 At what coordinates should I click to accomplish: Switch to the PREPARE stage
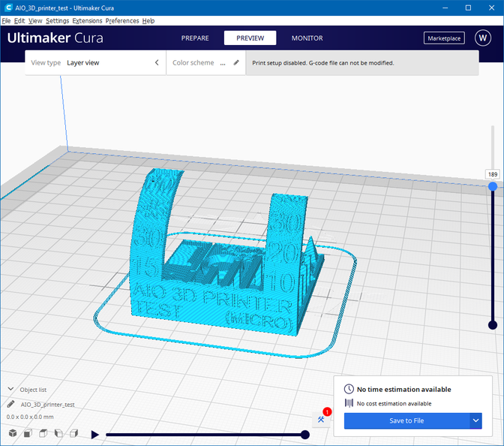click(195, 38)
